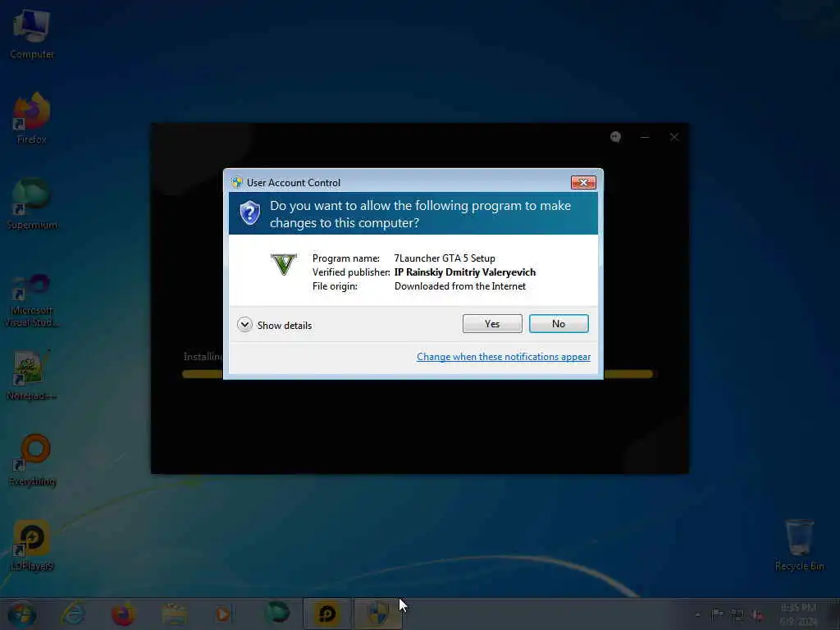
Task: Show hidden system tray icons arrow
Action: (x=697, y=615)
